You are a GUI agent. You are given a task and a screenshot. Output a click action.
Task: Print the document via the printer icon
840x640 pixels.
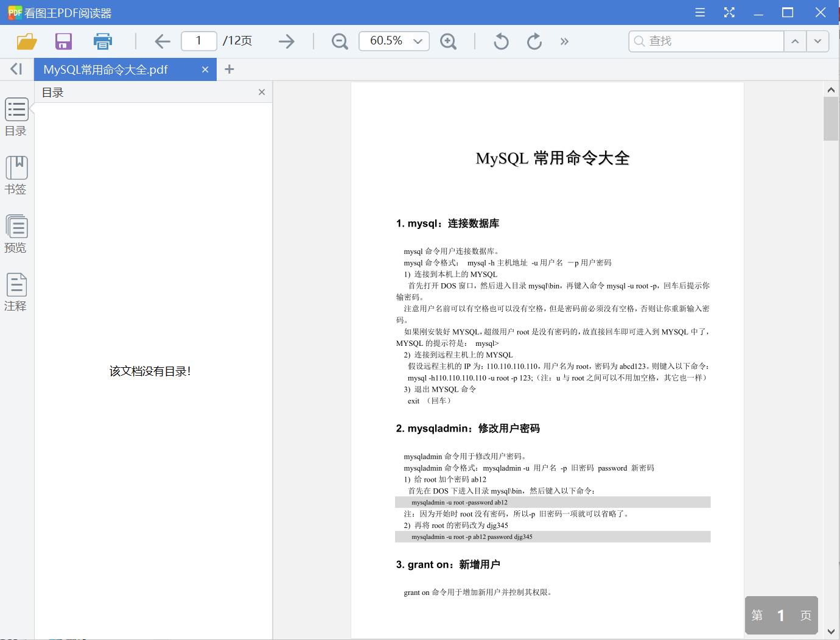pos(102,41)
